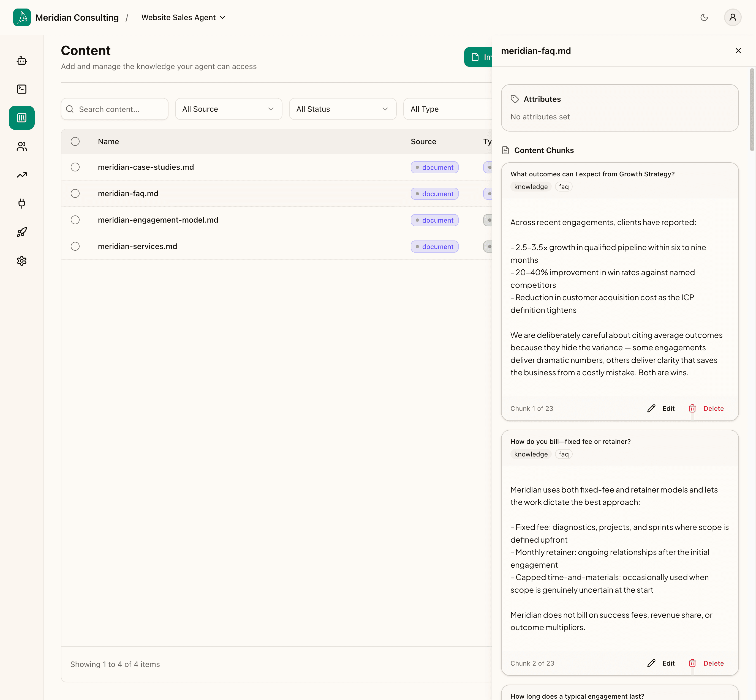Click the search magnifier icon
The height and width of the screenshot is (700, 756).
[x=70, y=109]
